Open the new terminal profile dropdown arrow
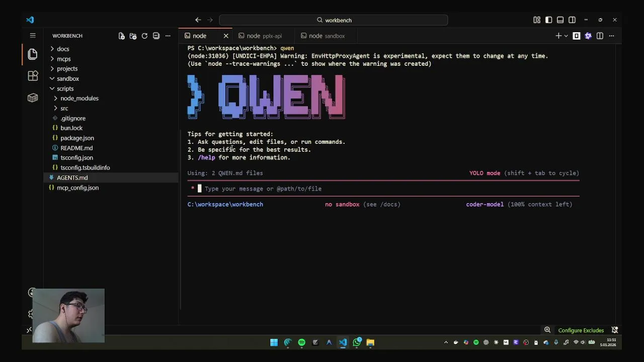644x362 pixels. (x=566, y=36)
